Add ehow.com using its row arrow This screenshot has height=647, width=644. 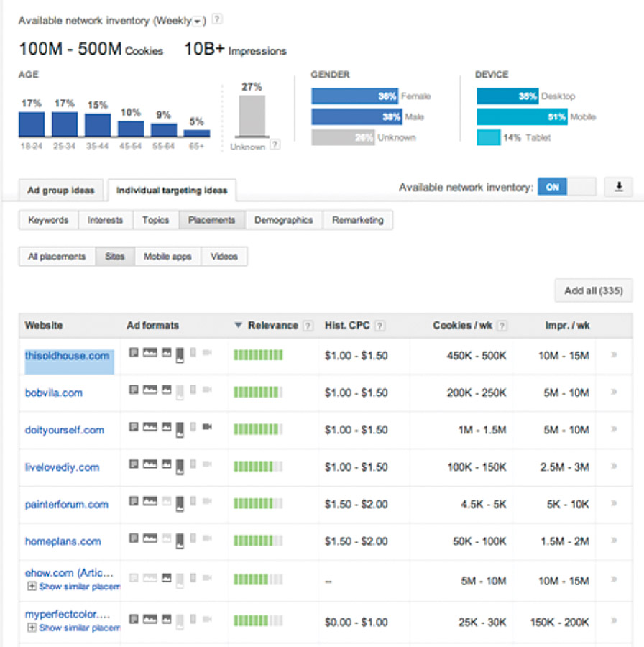tap(614, 579)
